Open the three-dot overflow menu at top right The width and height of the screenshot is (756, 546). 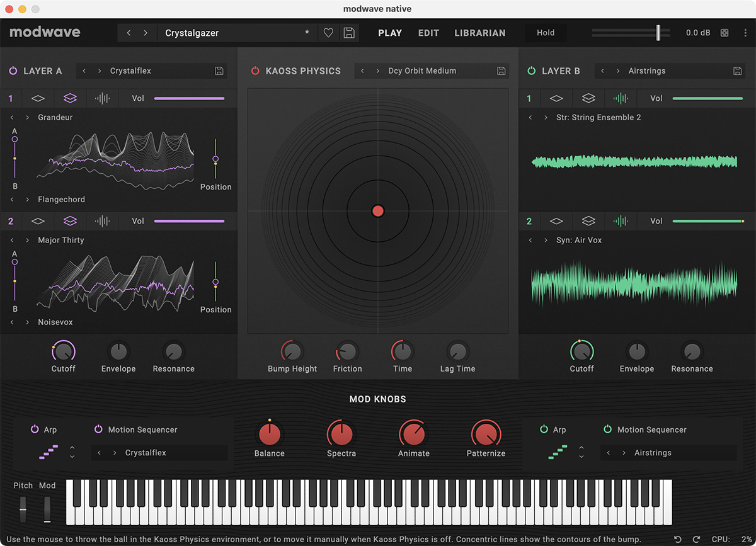pos(747,33)
